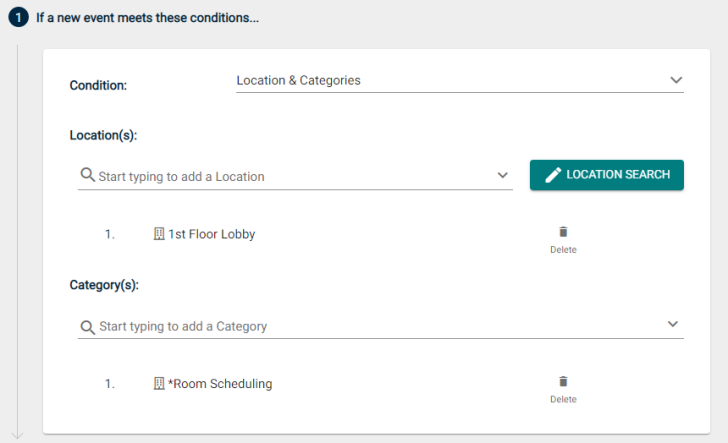Click the trash icon for 1st Floor Lobby
Image resolution: width=728 pixels, height=443 pixels.
click(x=563, y=232)
